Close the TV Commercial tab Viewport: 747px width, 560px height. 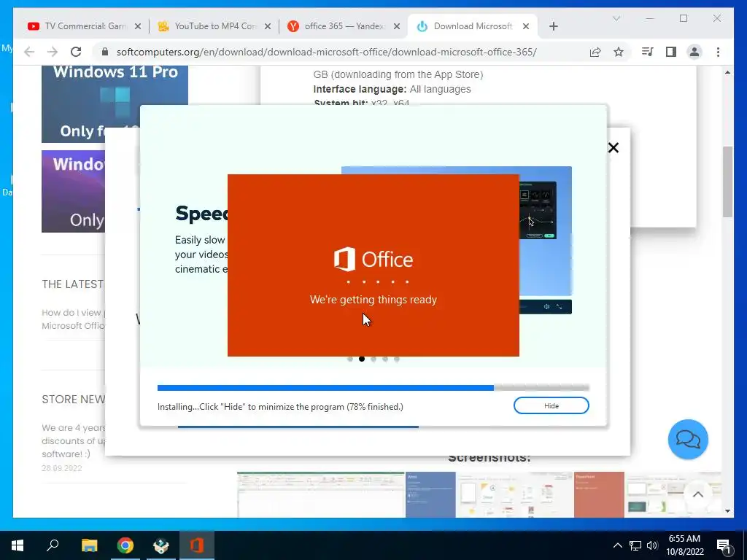pos(138,26)
